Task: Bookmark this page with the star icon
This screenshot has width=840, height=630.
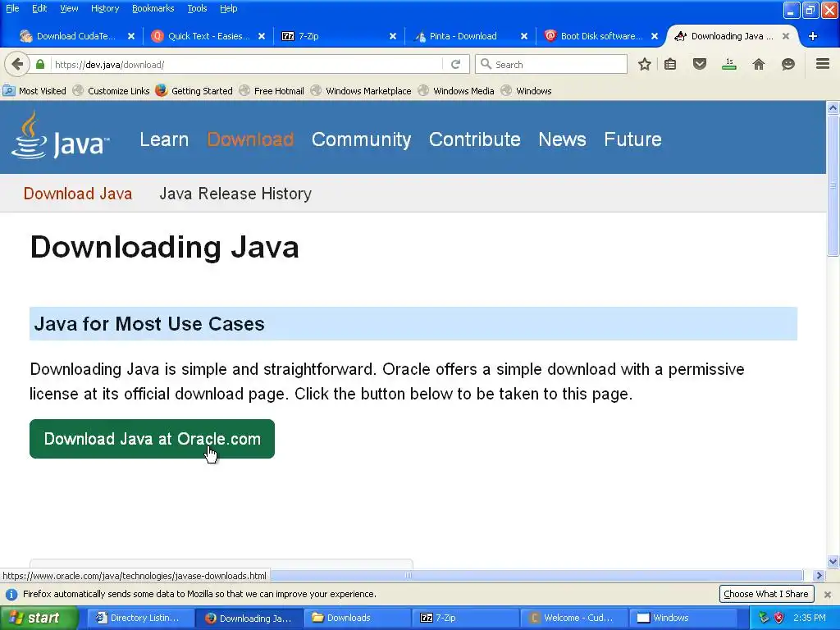Action: 645,64
